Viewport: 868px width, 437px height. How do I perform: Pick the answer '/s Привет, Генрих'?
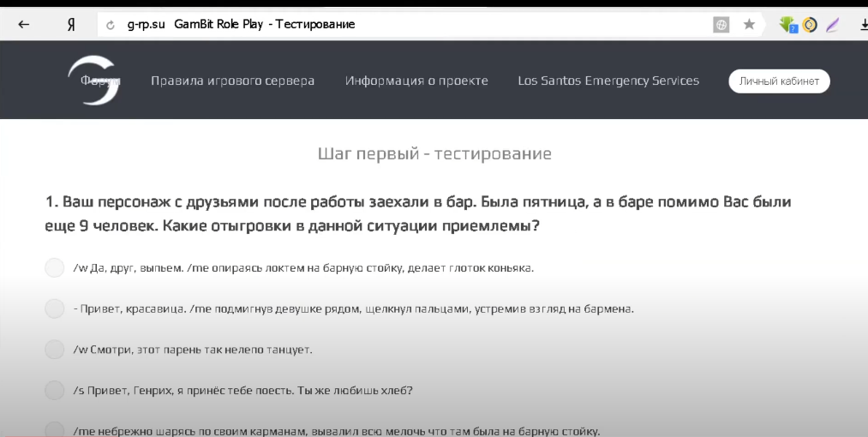[54, 391]
